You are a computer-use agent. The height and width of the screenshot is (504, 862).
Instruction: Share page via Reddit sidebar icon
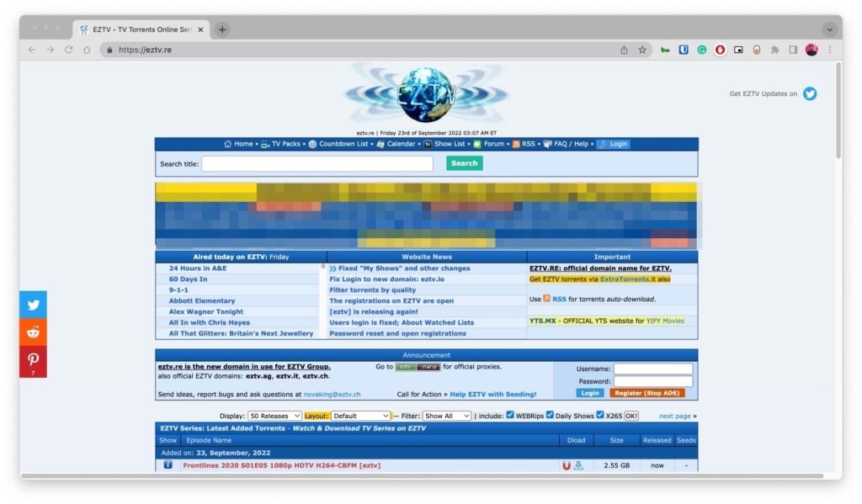tap(33, 332)
